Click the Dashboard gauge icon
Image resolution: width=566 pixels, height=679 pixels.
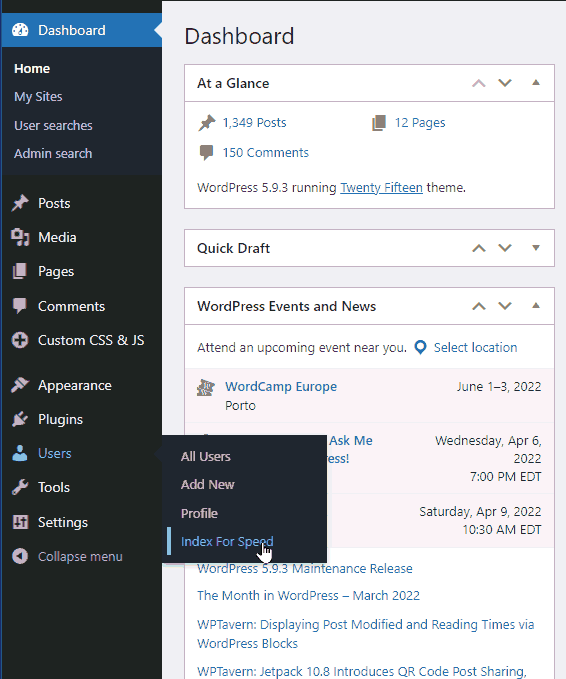click(20, 30)
